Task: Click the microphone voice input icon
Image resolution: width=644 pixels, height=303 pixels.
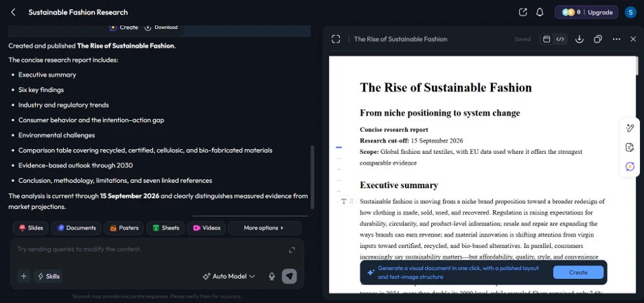Action: pos(271,276)
